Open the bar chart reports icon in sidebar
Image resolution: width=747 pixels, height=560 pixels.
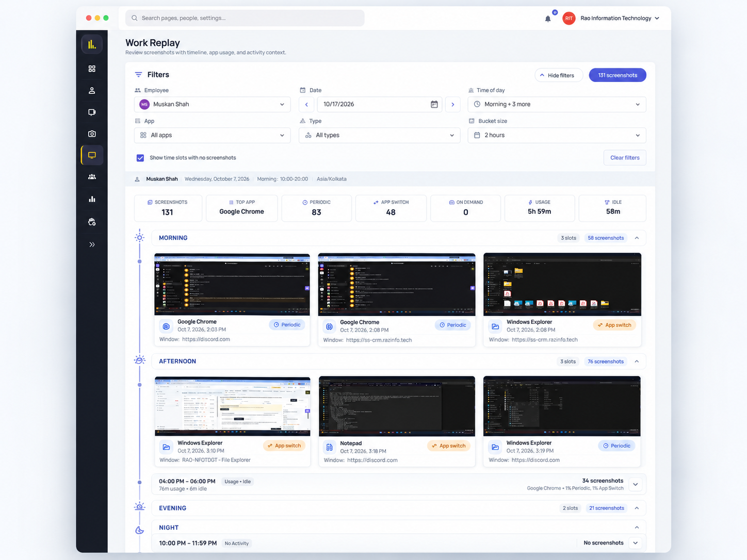[x=92, y=199]
